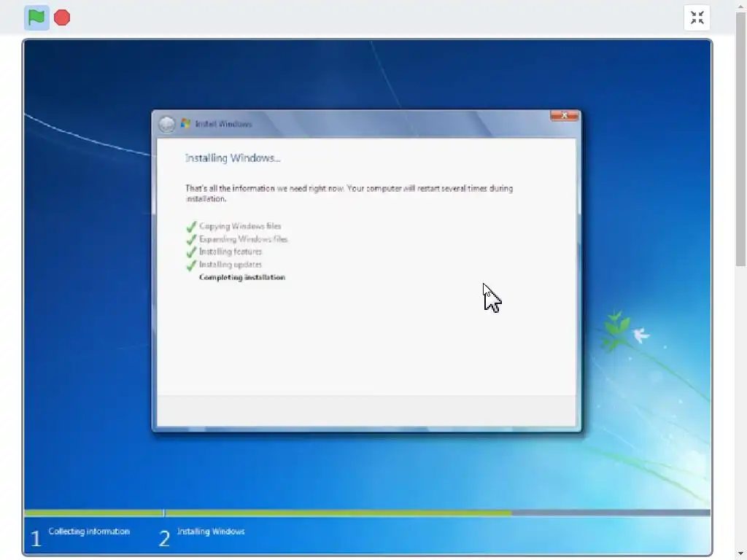Click the checkmark beside Installing features

tap(192, 252)
